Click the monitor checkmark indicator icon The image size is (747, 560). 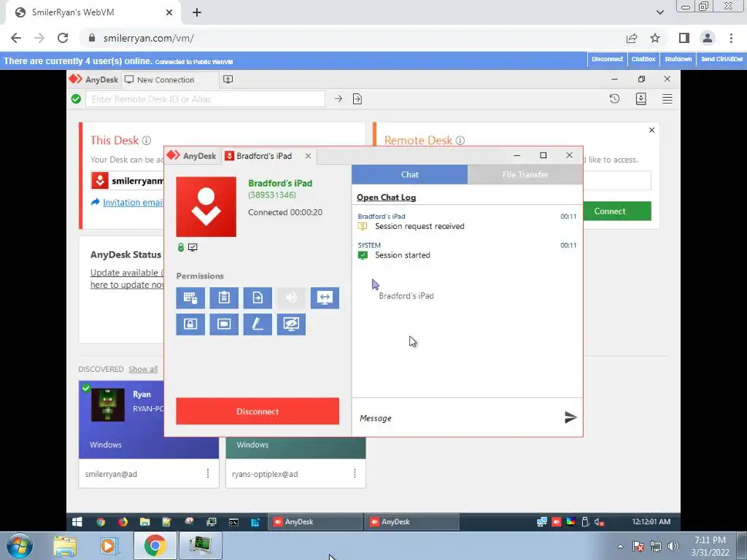pos(193,247)
